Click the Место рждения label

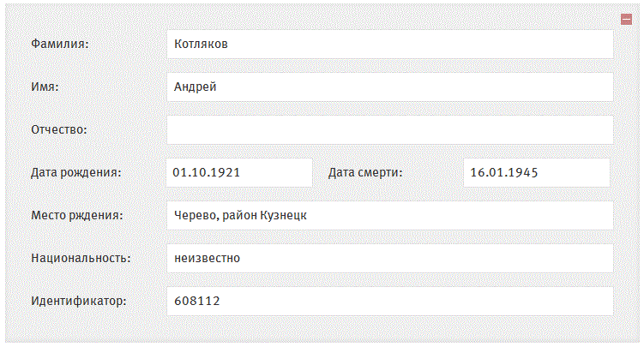coord(77,215)
